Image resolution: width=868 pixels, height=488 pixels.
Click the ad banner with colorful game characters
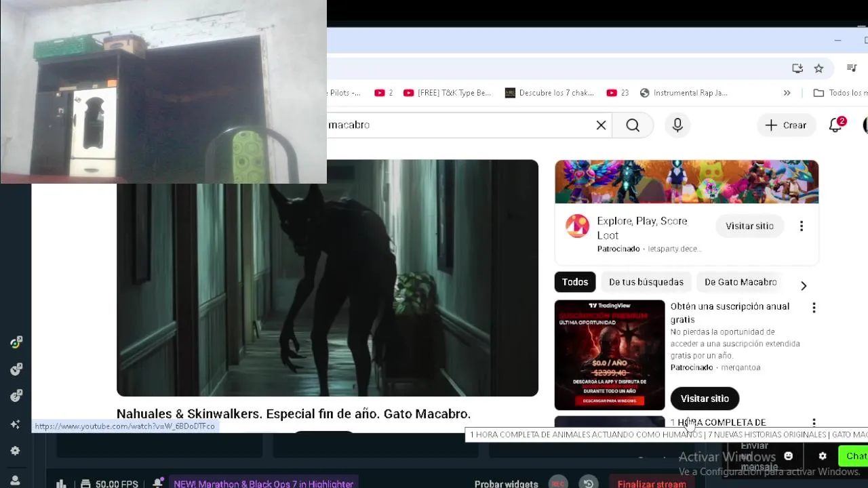(x=686, y=182)
